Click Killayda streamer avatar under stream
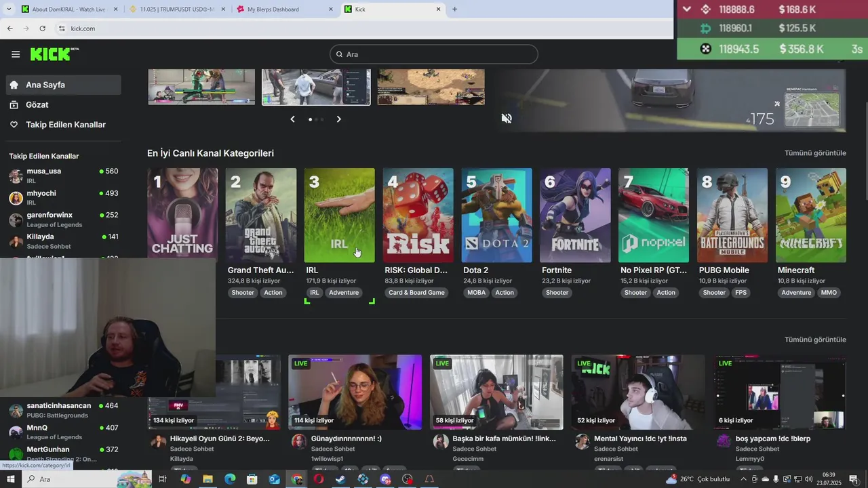This screenshot has height=488, width=868. 158,442
